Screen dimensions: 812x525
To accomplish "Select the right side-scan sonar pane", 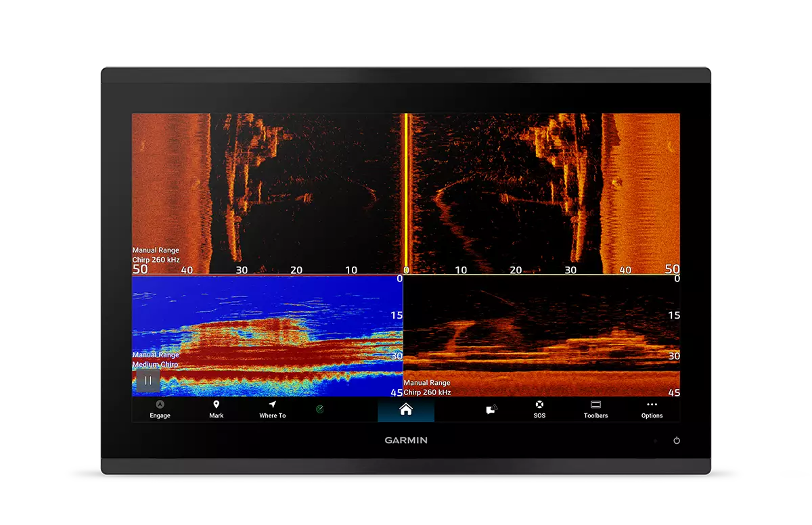I will (x=541, y=189).
